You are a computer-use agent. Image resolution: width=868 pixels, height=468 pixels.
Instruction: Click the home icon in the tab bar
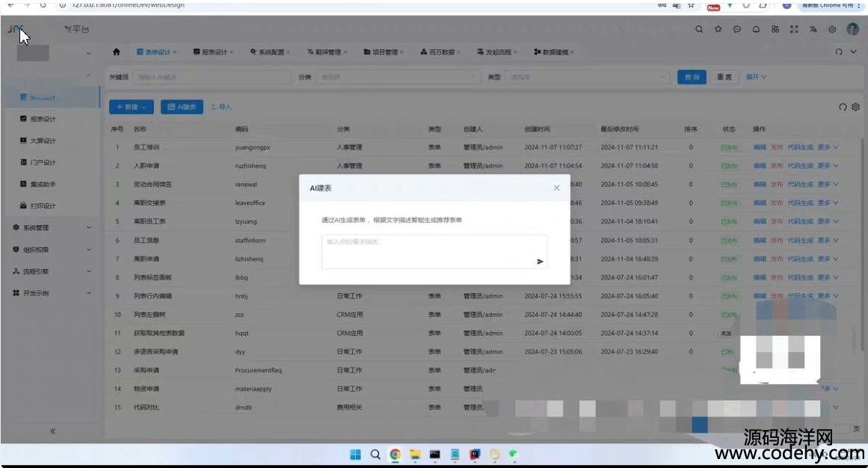[x=117, y=52]
